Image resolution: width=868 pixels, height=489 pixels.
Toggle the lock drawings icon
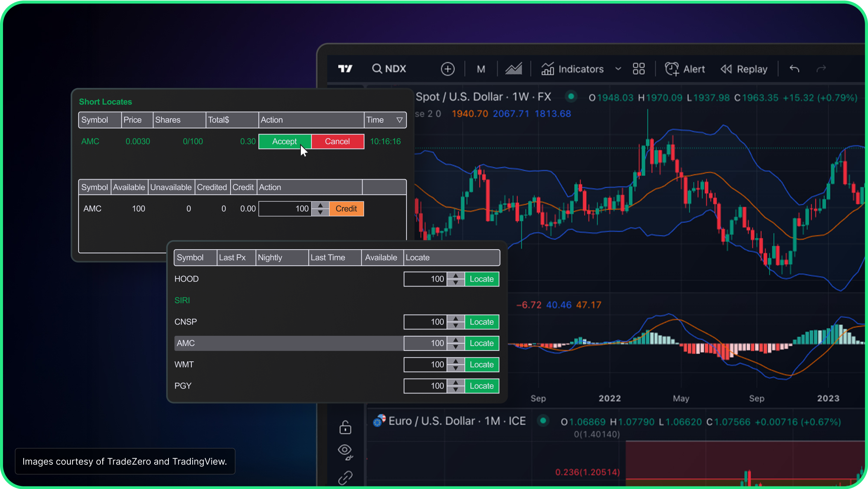coord(345,427)
